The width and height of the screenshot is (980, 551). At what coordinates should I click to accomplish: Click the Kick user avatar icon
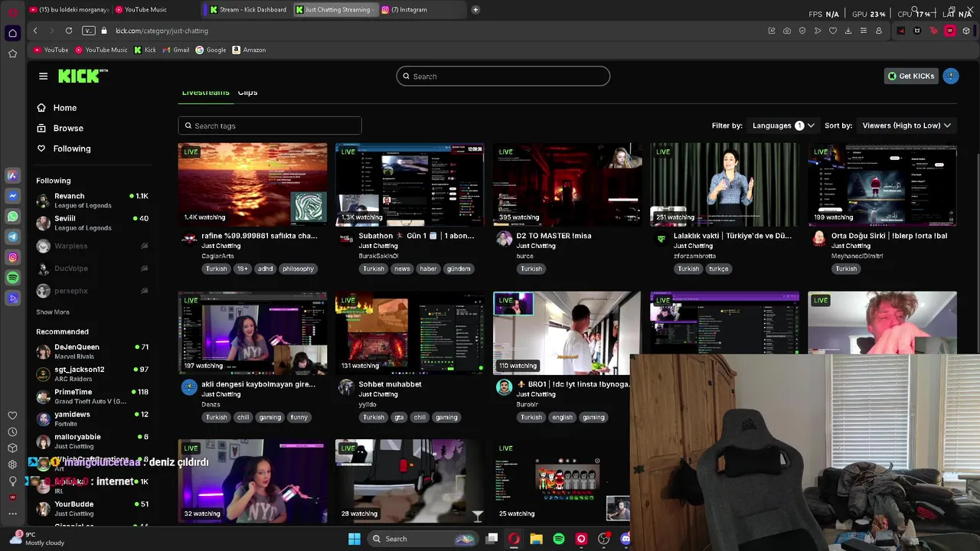[x=951, y=76]
